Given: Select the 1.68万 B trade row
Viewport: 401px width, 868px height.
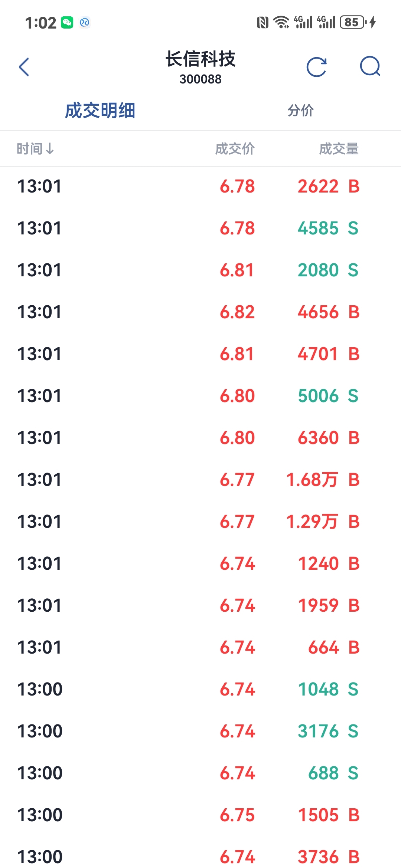Looking at the screenshot, I should pos(200,480).
